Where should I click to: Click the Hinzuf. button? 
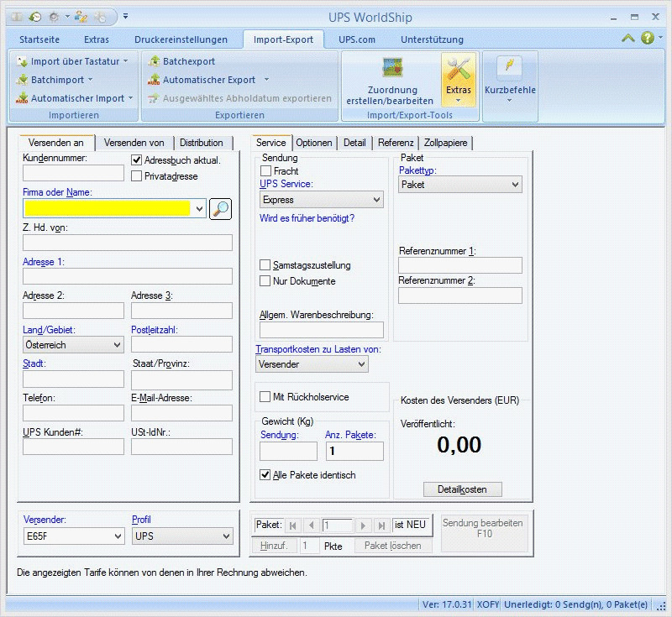274,546
